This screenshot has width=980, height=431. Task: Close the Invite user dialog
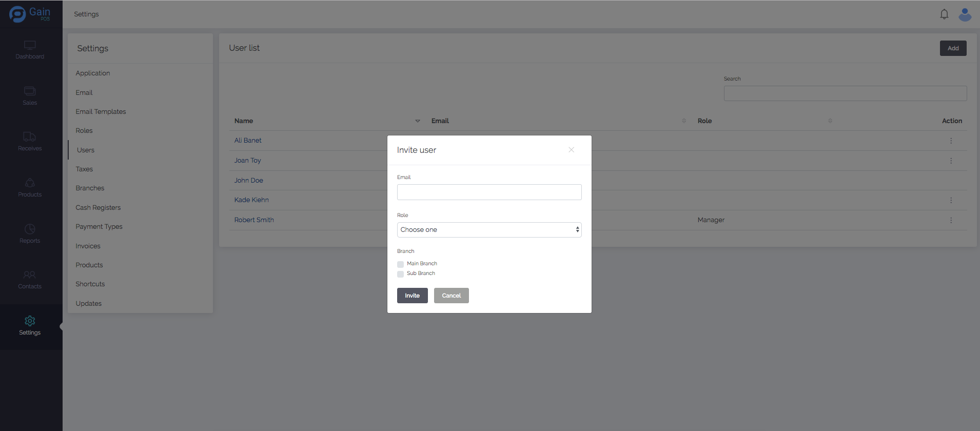(571, 150)
